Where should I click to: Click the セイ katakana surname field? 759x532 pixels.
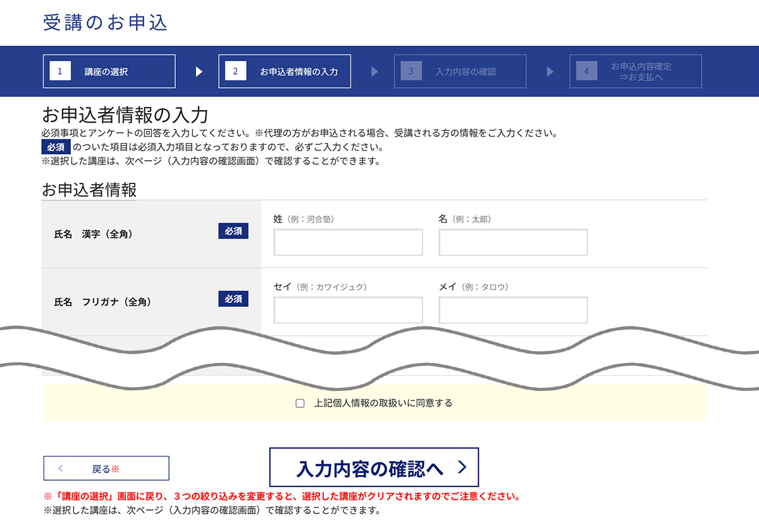[348, 309]
